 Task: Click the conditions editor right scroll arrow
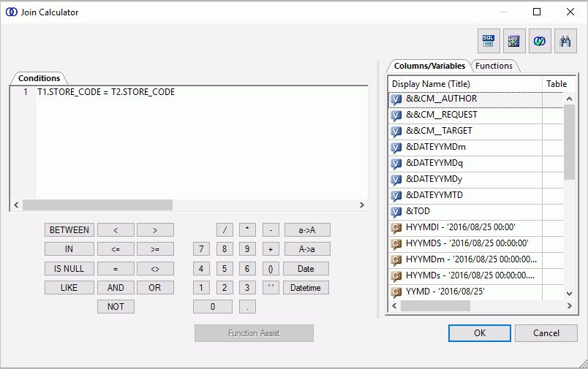pyautogui.click(x=362, y=205)
